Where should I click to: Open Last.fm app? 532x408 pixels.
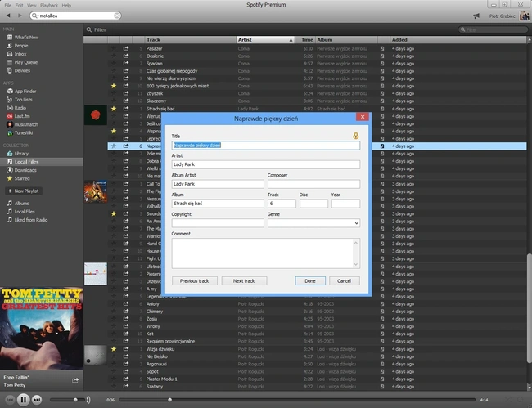click(18, 116)
